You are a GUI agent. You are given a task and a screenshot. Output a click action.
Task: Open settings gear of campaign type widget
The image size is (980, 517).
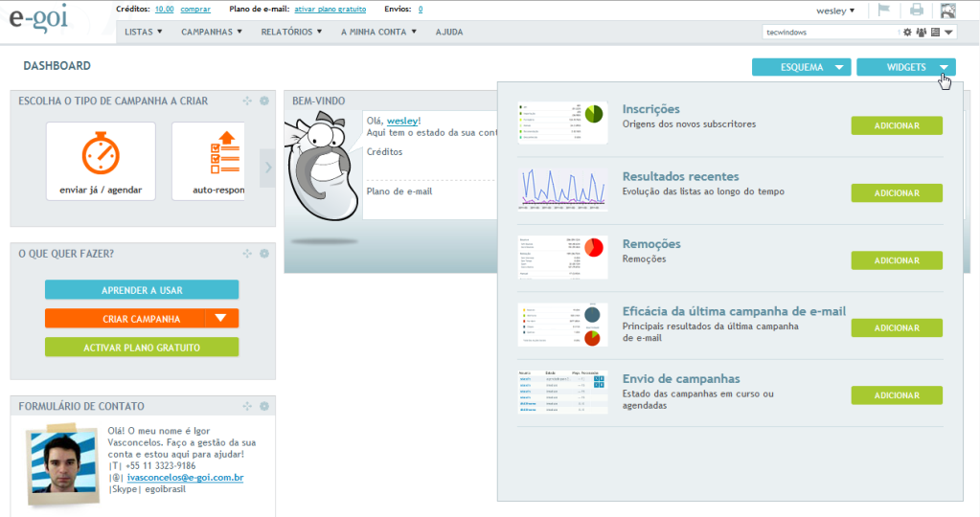point(264,101)
